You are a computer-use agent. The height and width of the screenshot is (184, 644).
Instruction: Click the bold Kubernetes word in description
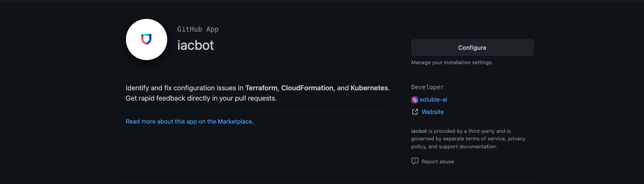click(x=369, y=88)
